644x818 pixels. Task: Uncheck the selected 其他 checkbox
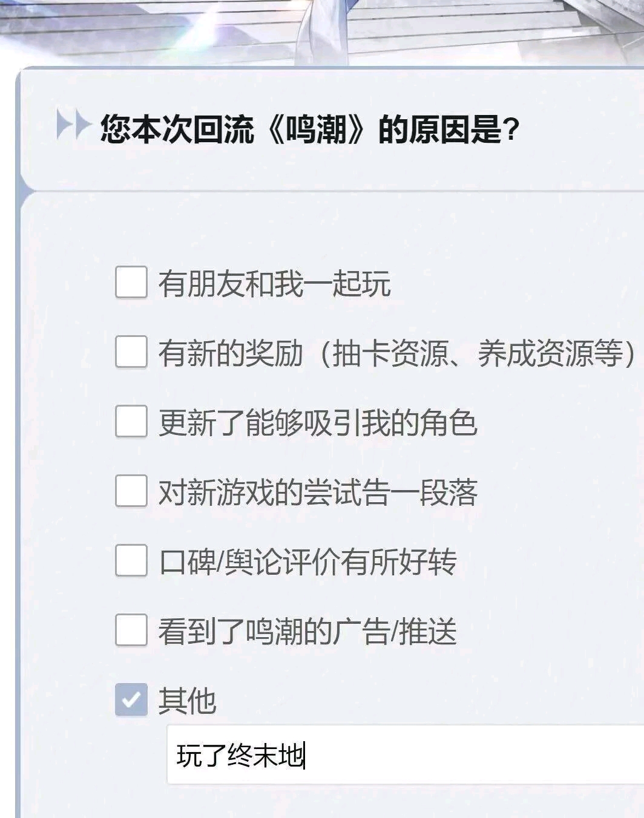point(131,700)
